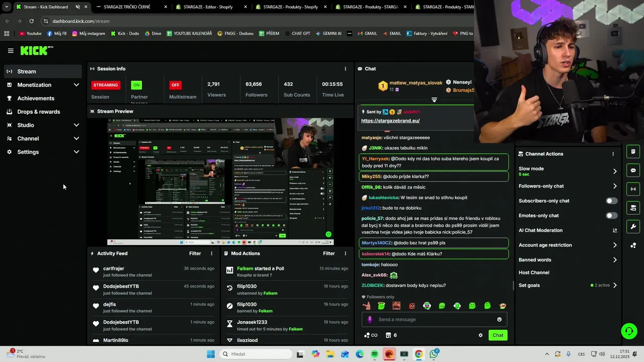Toggle the Partner ON switch

tap(136, 85)
